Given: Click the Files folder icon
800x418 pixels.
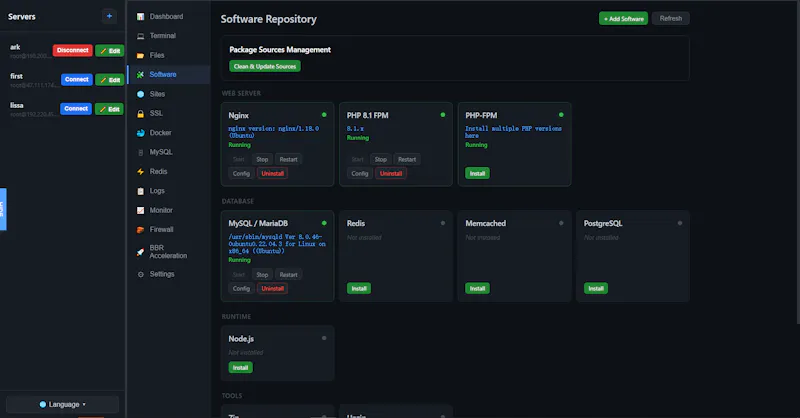Looking at the screenshot, I should [x=140, y=55].
